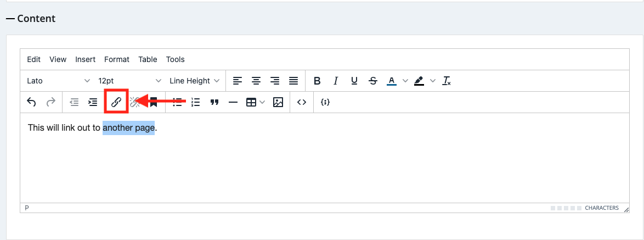Insert a blockquote
644x240 pixels.
point(214,102)
